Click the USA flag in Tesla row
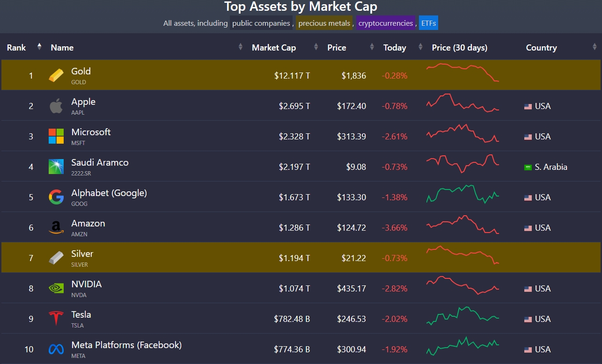Image resolution: width=602 pixels, height=364 pixels. pyautogui.click(x=528, y=319)
